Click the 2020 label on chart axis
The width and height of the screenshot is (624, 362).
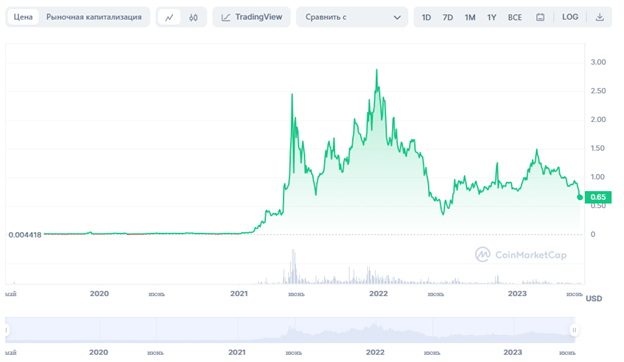pos(99,294)
